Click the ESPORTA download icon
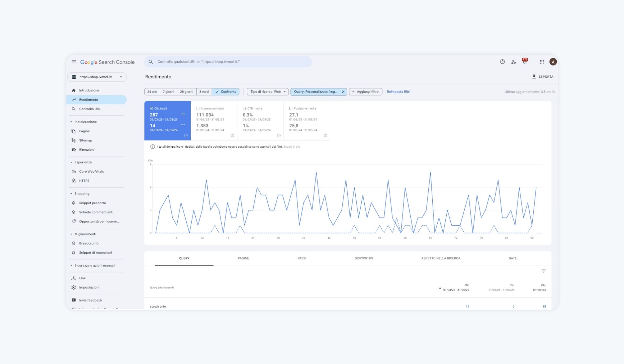Image resolution: width=624 pixels, height=364 pixels. [534, 76]
